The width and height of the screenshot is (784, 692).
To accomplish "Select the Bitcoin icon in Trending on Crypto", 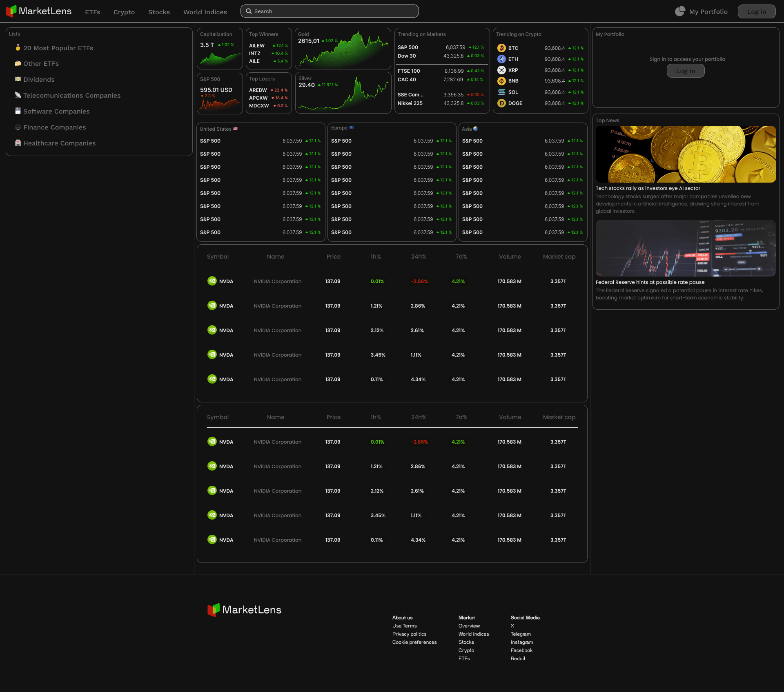I will (x=501, y=48).
